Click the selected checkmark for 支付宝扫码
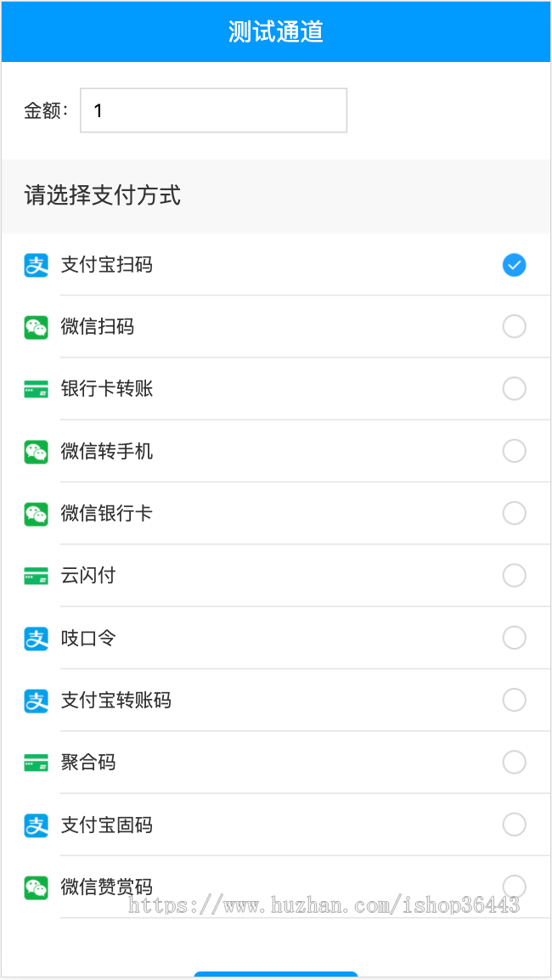 click(514, 265)
